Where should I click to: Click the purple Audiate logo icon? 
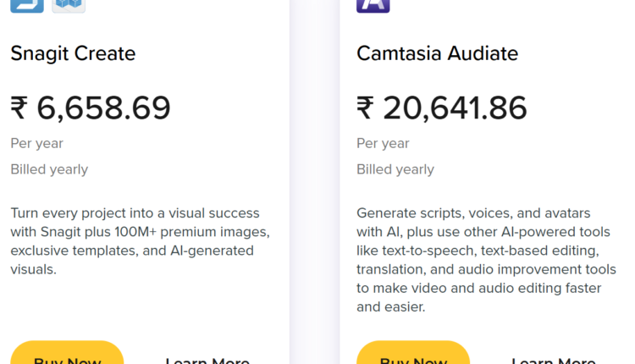tap(373, 4)
